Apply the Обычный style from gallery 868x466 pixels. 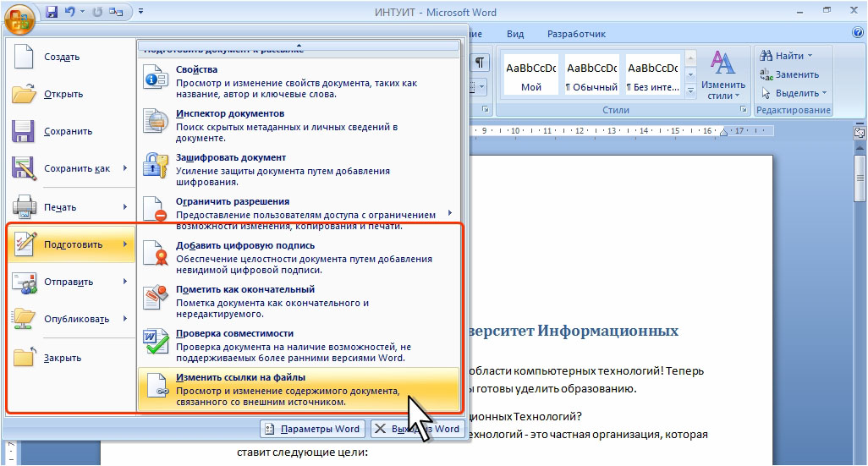(591, 76)
